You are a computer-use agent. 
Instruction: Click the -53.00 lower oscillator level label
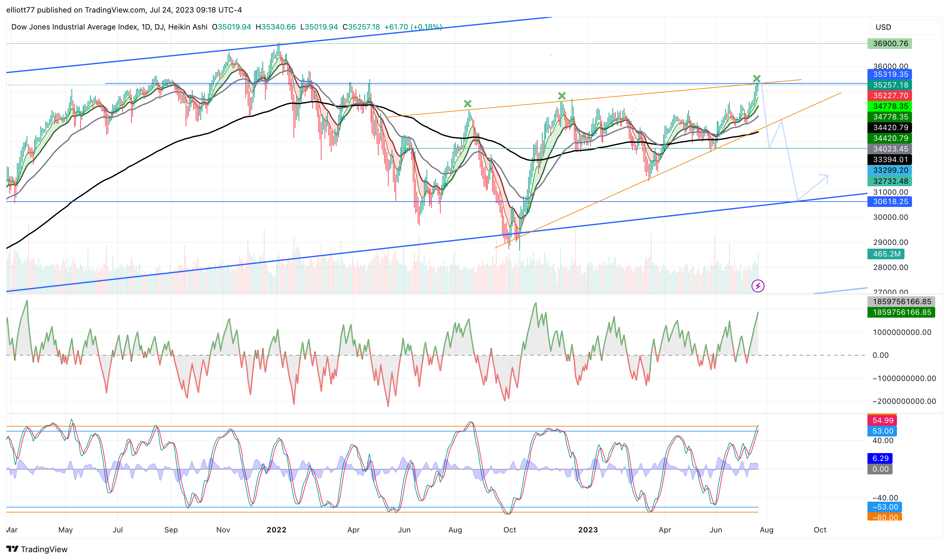coord(884,507)
